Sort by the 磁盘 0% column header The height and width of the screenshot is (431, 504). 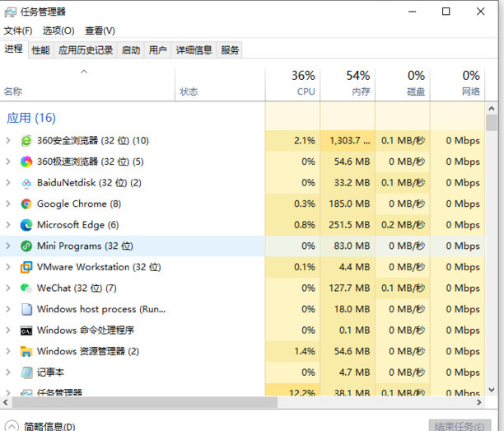(403, 84)
